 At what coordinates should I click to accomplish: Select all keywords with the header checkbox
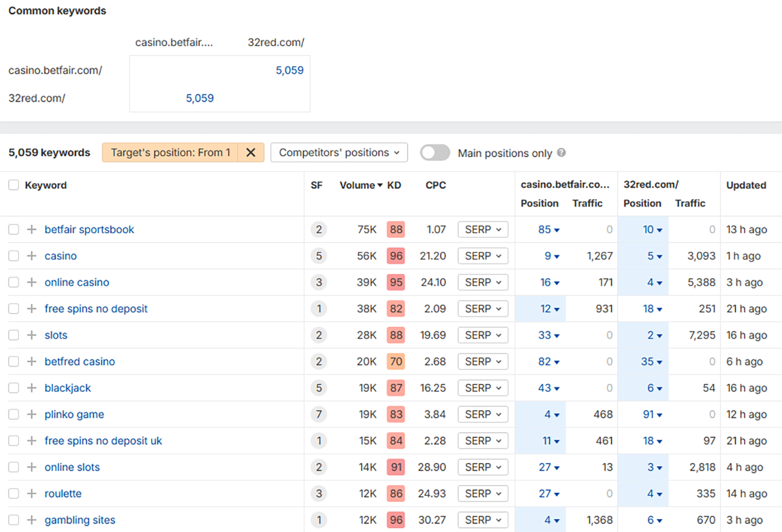(14, 186)
